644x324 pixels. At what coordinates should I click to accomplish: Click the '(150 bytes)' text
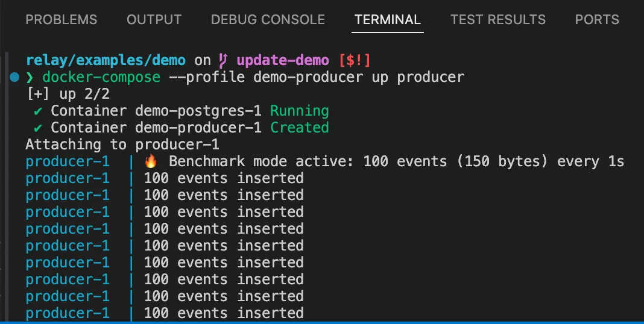[502, 161]
